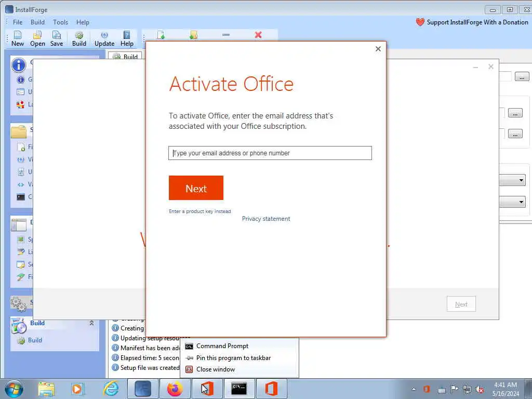Click the greyed Next button in background window

point(461,304)
